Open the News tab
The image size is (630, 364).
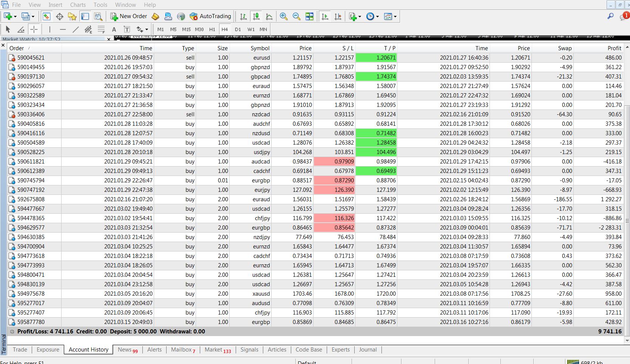[128, 350]
